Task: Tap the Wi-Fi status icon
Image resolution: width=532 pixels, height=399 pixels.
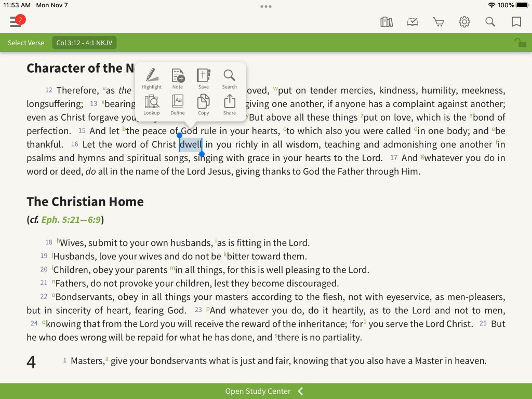Action: coord(491,5)
